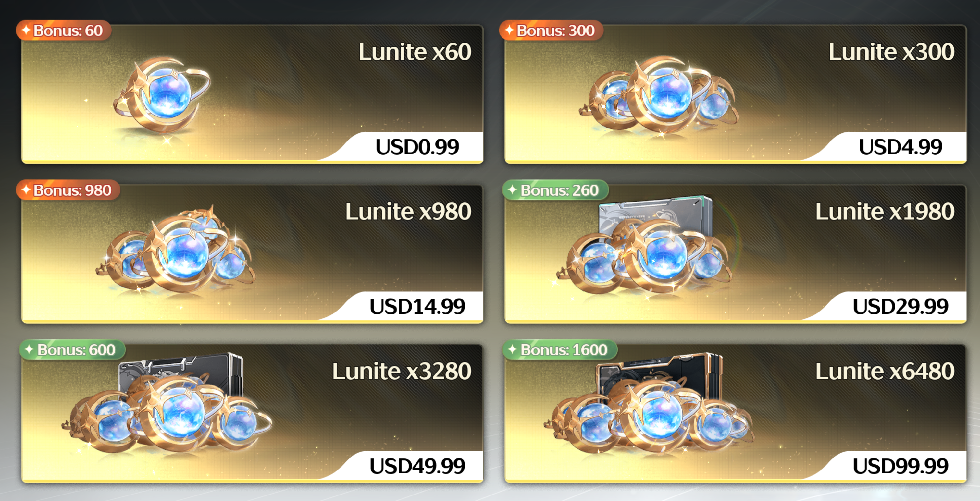Purchase the USD29.99 Lunite pack

(x=900, y=307)
